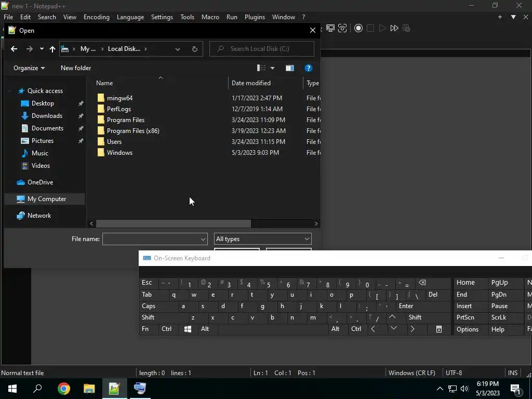Click the Search Local Disk (C:) box
The width and height of the screenshot is (532, 399).
tap(262, 49)
